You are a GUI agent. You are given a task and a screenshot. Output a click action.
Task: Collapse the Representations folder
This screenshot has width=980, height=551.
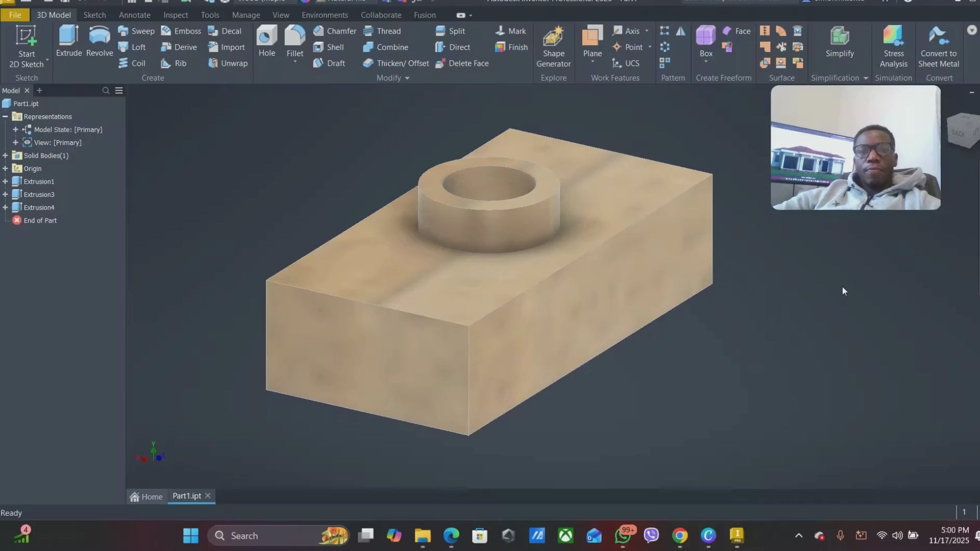(6, 116)
